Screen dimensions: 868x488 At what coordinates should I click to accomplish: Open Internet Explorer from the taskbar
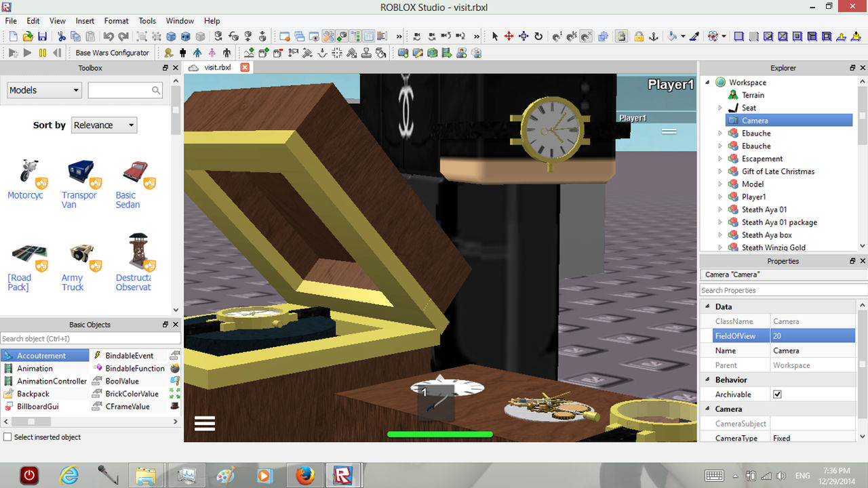(x=69, y=475)
